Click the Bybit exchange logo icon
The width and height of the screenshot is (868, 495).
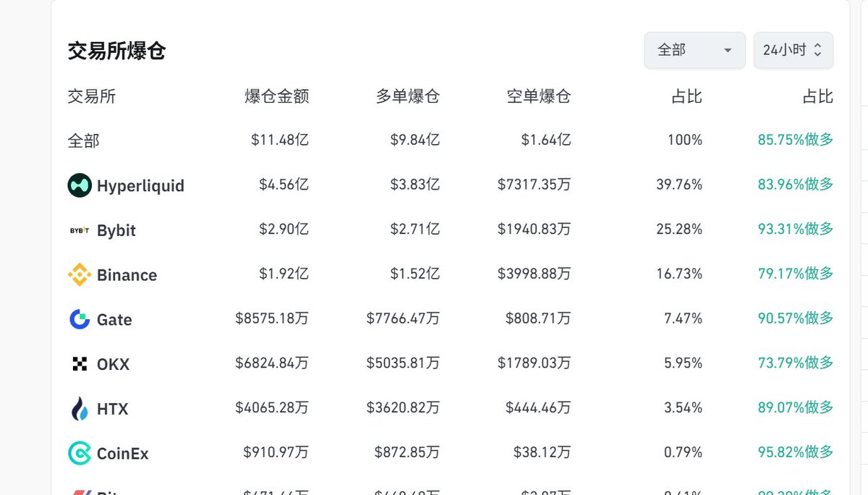80,230
